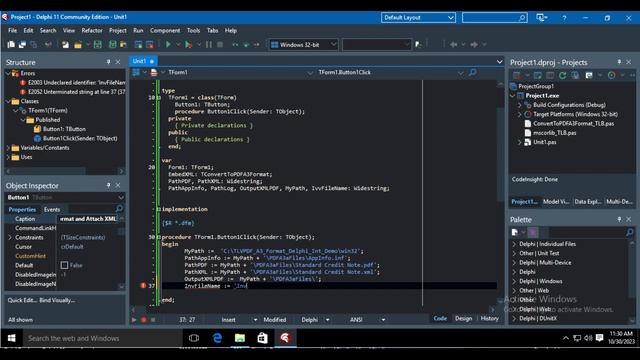Viewport: 640px width, 360px height.
Task: Expand Unit1.pas in Projects tree
Action: click(520, 142)
